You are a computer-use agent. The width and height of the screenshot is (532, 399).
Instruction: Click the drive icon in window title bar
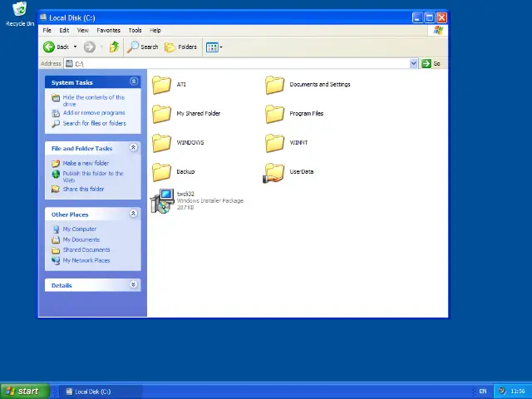pyautogui.click(x=43, y=17)
